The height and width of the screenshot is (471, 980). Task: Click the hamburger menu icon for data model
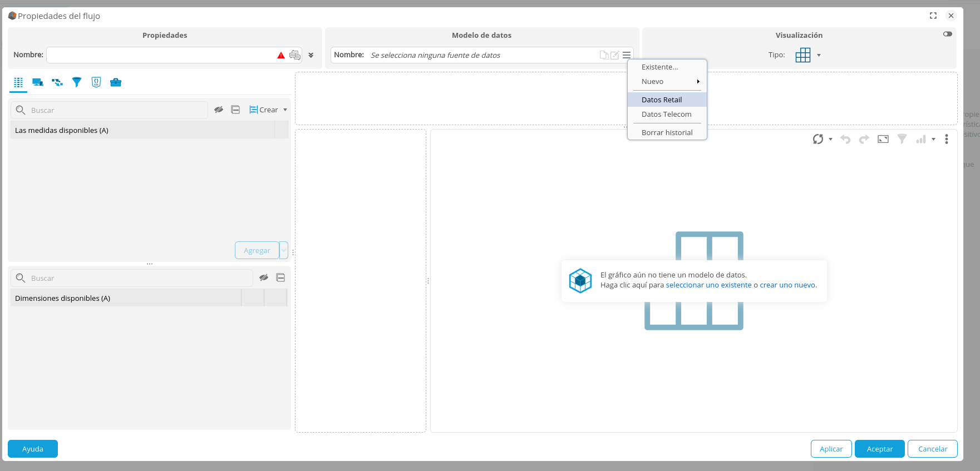tap(627, 55)
